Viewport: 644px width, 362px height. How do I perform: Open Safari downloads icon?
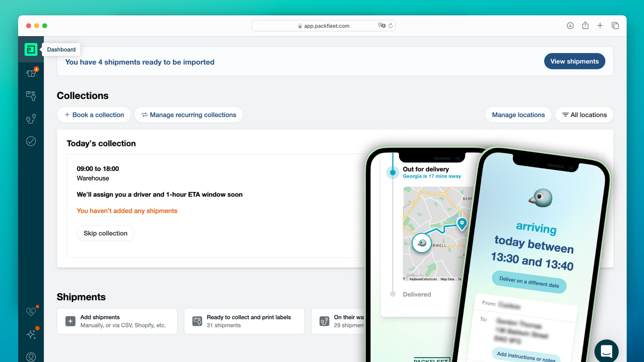pyautogui.click(x=570, y=26)
